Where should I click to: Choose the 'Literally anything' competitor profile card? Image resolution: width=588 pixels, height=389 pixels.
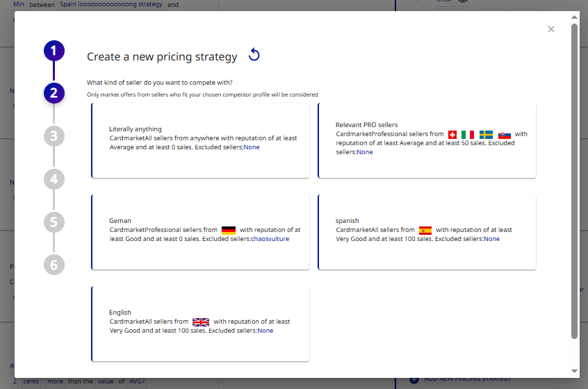200,140
